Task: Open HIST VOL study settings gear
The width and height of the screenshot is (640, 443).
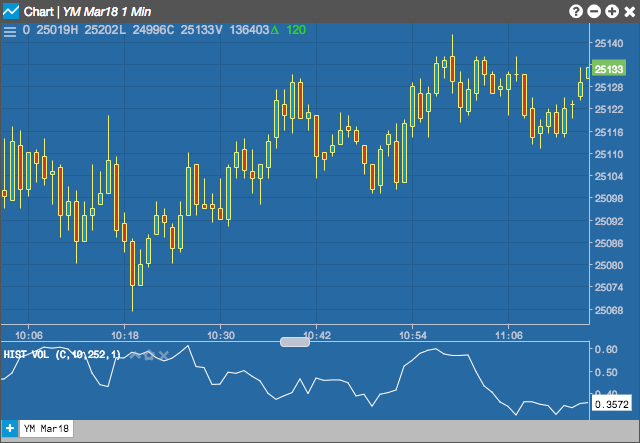Action: tap(149, 355)
